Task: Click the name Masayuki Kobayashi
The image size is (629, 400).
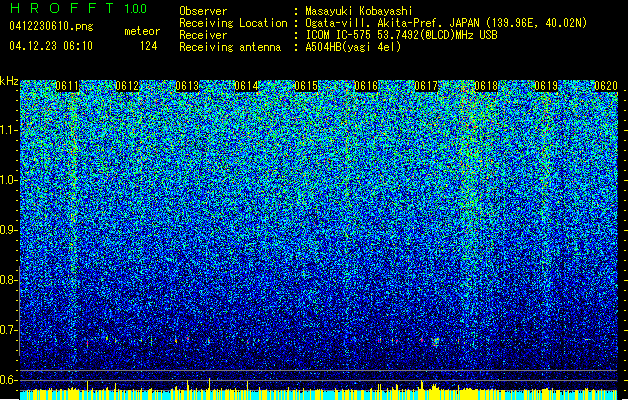Action: point(359,11)
